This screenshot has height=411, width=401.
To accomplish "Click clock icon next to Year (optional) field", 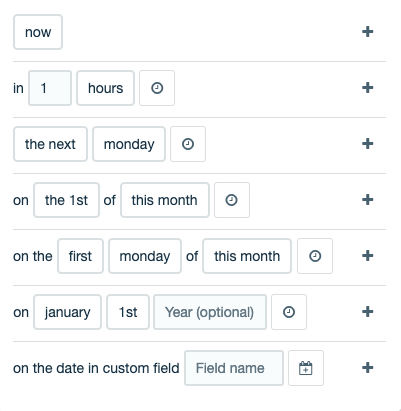I will coord(289,312).
